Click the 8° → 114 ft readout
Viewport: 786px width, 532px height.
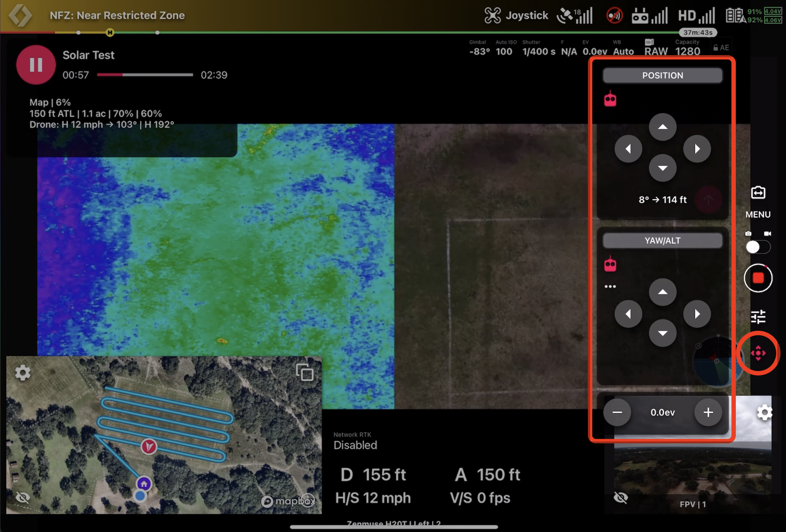tap(662, 199)
